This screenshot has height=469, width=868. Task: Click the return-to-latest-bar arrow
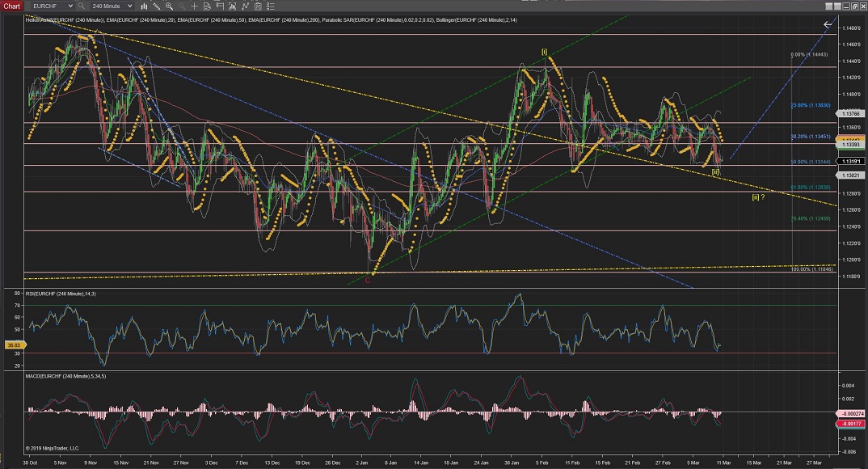pyautogui.click(x=828, y=24)
